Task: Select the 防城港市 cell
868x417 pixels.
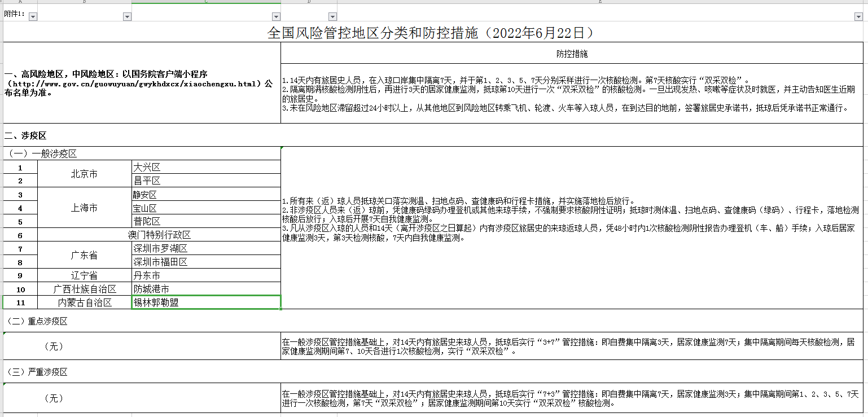Action: pos(206,289)
